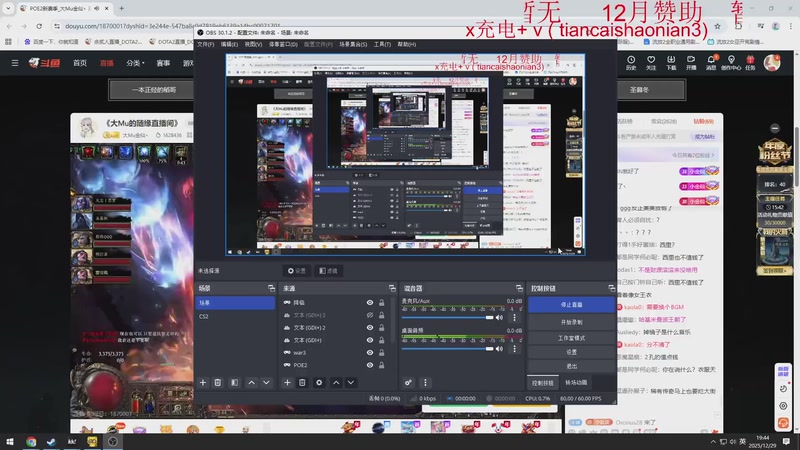
Task: Open scene filters icon in scenes toolbar
Action: point(234,383)
